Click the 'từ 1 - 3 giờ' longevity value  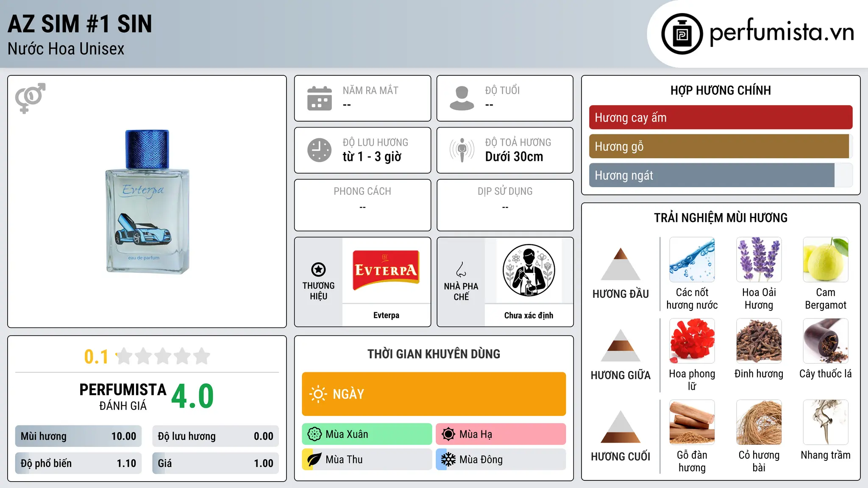click(372, 157)
